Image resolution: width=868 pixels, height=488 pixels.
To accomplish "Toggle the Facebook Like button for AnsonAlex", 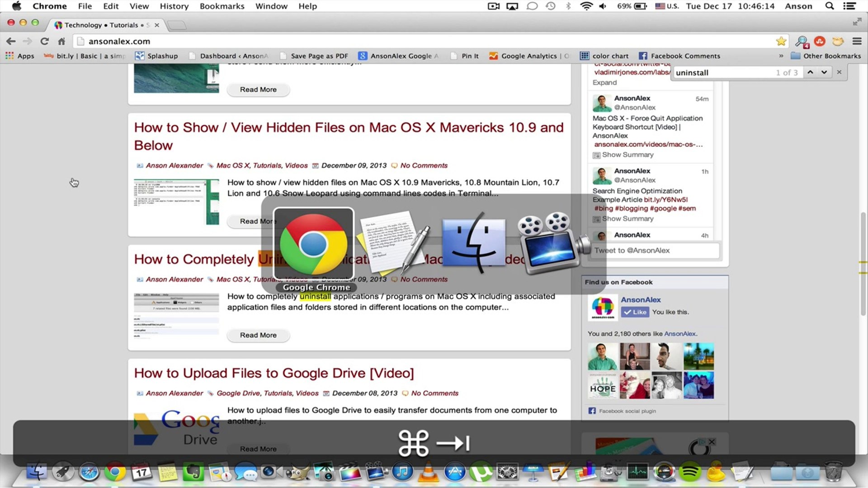I will 635,312.
